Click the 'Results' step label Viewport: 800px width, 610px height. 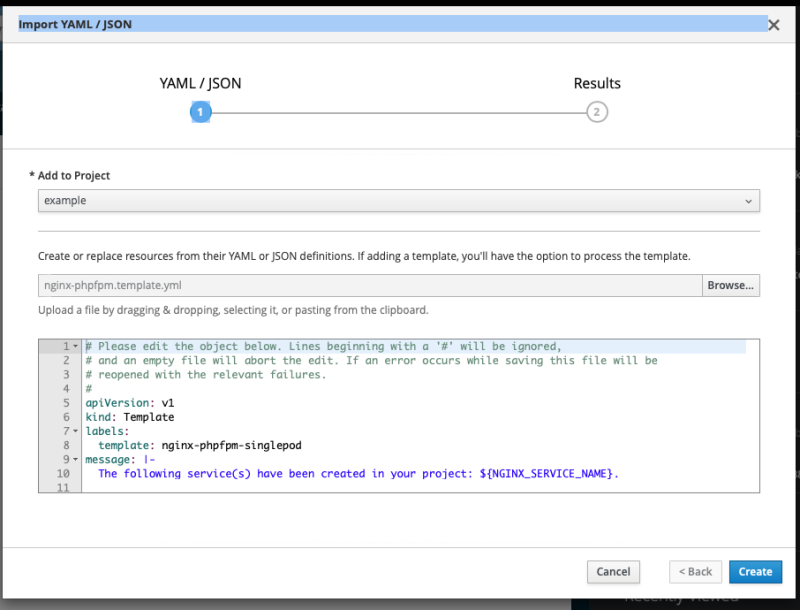pyautogui.click(x=597, y=83)
